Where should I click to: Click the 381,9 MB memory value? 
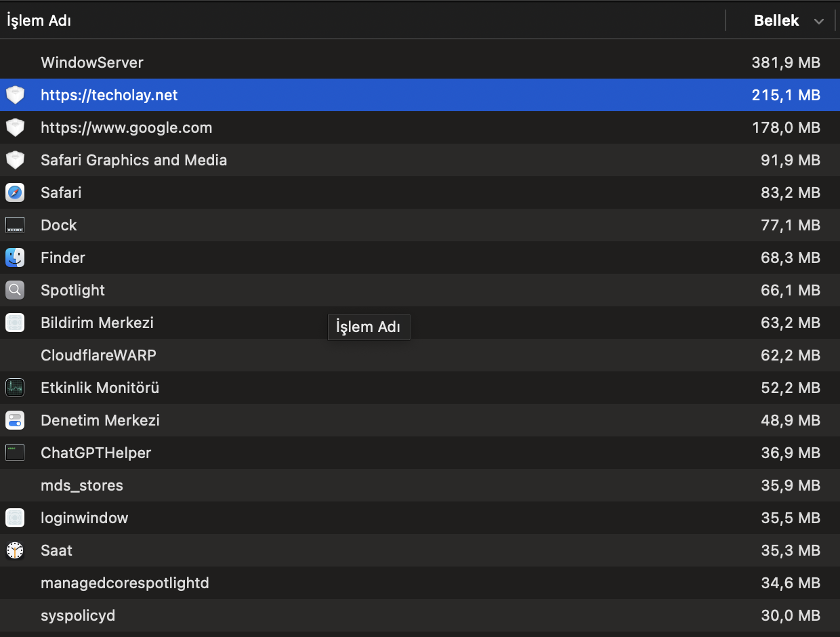[x=786, y=62]
